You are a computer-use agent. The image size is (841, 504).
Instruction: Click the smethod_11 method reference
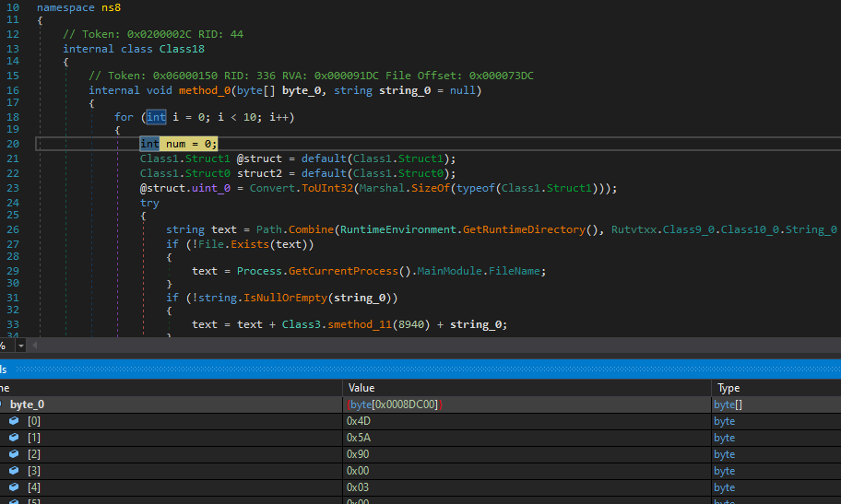(x=360, y=325)
